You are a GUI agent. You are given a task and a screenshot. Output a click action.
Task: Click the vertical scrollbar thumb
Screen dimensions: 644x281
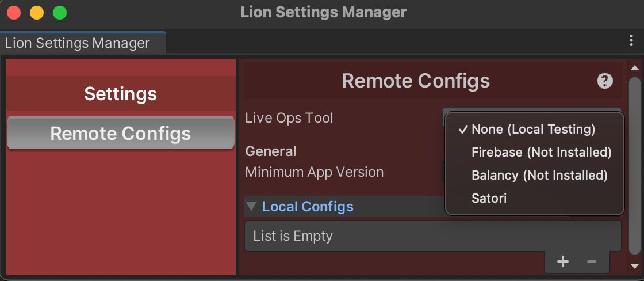click(x=635, y=165)
